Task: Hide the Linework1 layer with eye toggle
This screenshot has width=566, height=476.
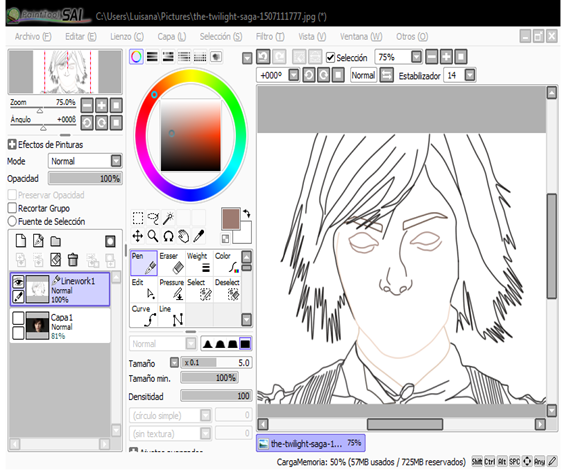Action: 18,281
